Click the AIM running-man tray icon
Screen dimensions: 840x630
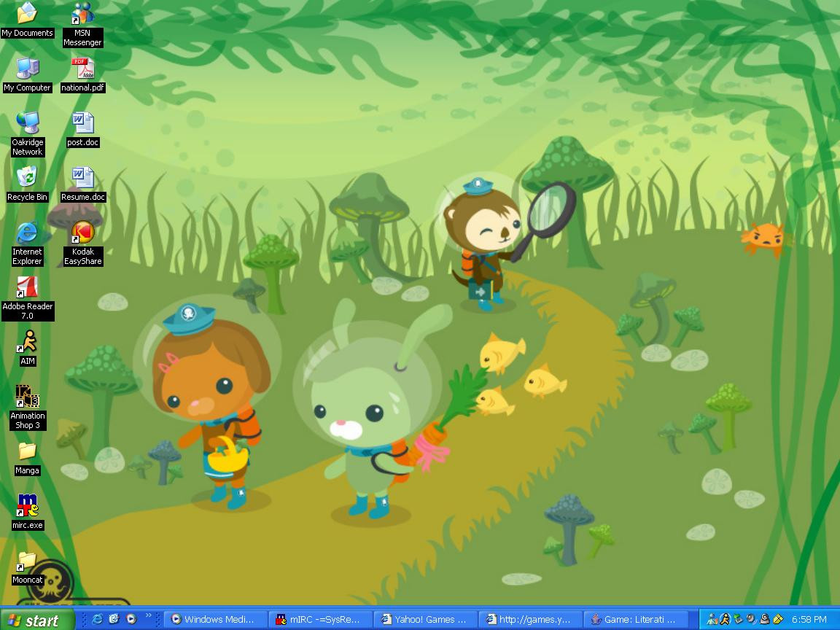[726, 619]
